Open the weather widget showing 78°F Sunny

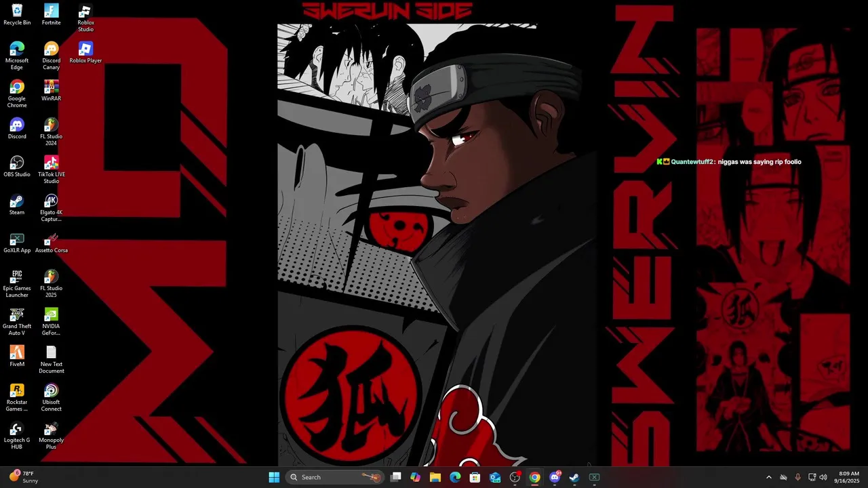tap(24, 477)
